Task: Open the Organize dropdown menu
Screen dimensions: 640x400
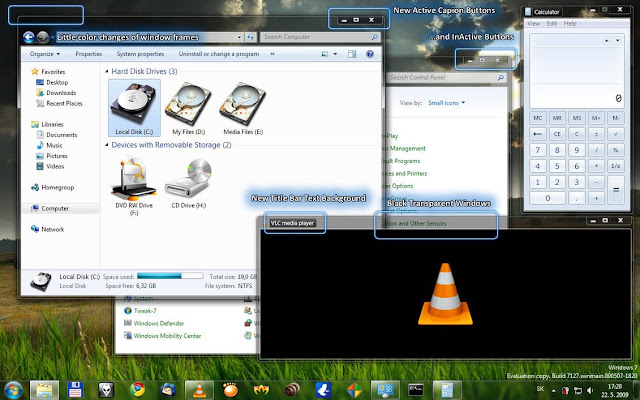Action: 45,54
